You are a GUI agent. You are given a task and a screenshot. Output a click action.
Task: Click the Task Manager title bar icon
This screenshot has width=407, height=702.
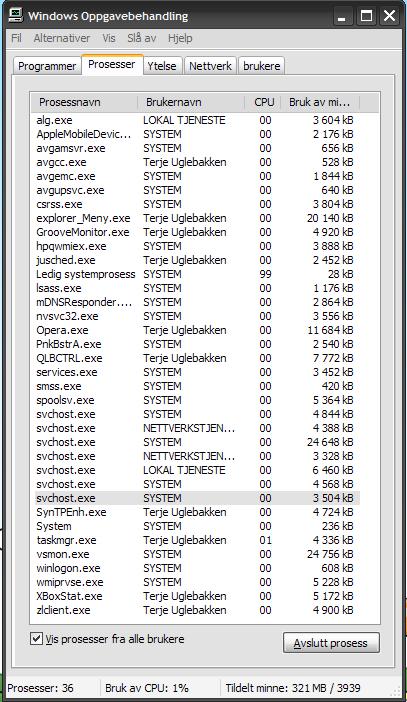(16, 16)
